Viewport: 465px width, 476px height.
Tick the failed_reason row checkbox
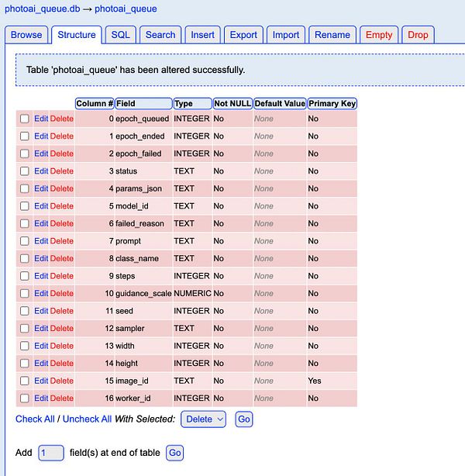point(25,223)
